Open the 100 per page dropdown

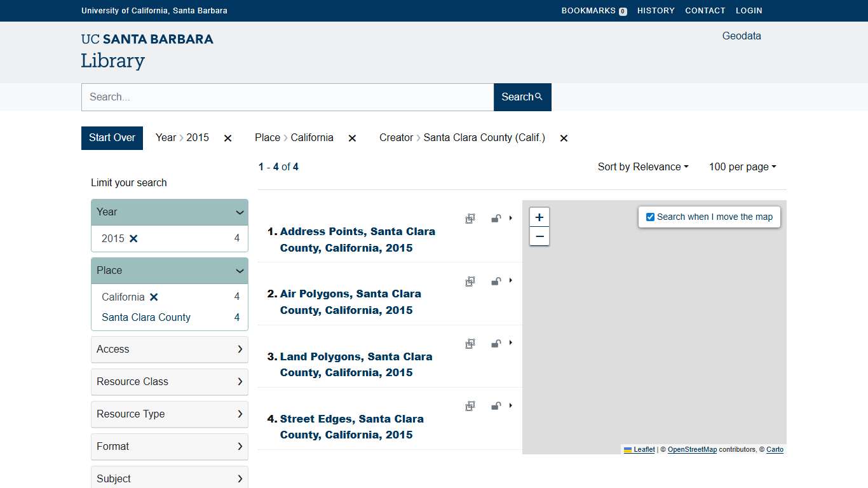click(x=742, y=167)
